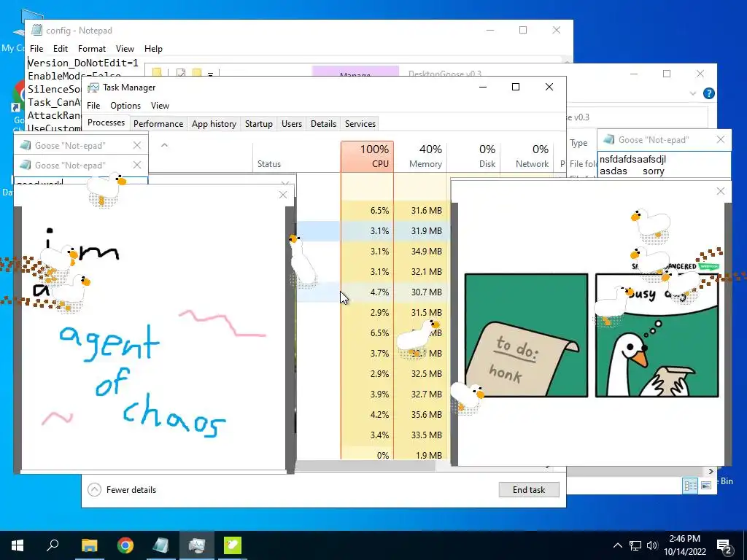Switch Explorer to large thumbnails view icon

(706, 485)
